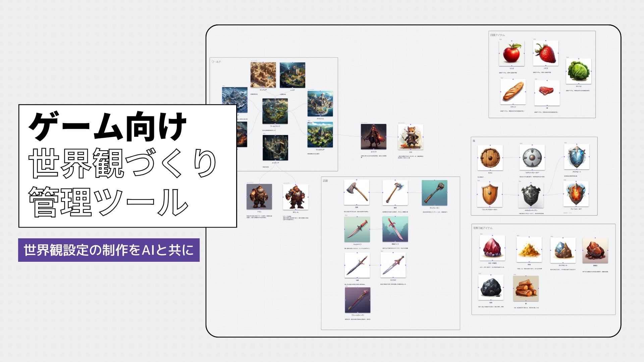Click the blue aqua shield card
Viewport: 644px width, 362px height.
pyautogui.click(x=576, y=157)
